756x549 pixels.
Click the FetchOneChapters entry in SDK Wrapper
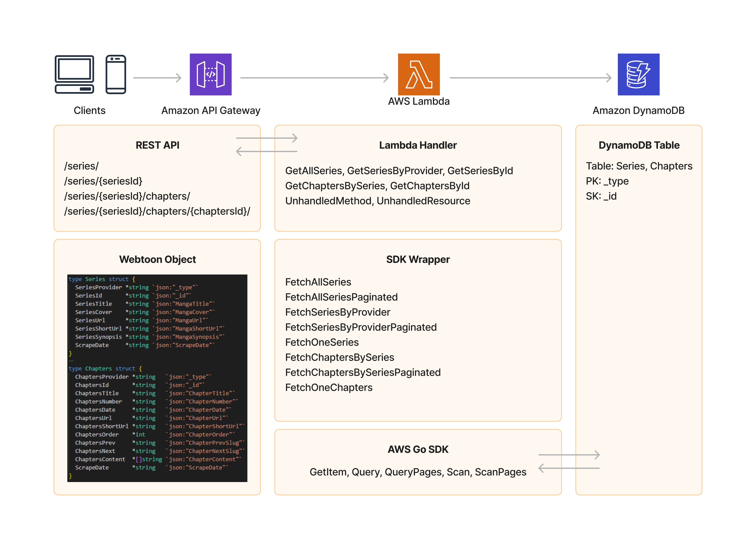tap(329, 387)
